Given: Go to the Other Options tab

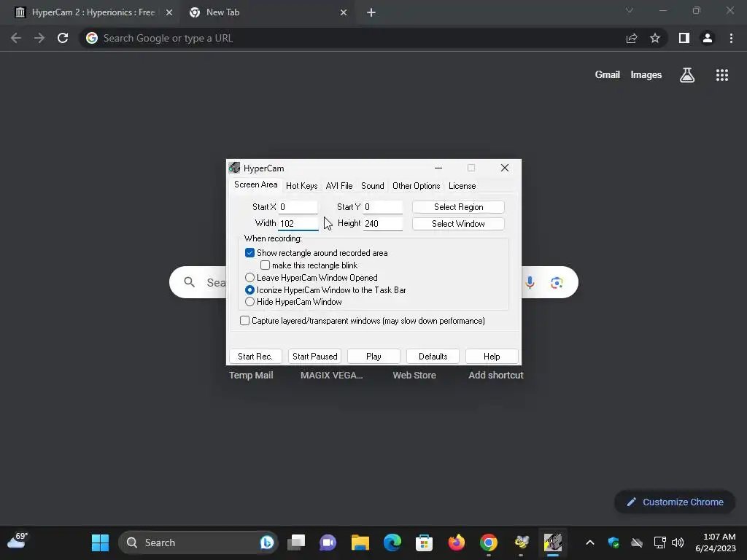Looking at the screenshot, I should tap(417, 186).
